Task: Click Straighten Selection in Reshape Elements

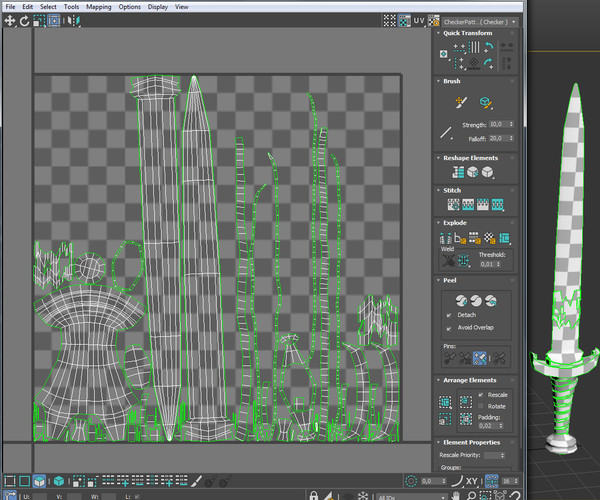Action: coord(458,173)
